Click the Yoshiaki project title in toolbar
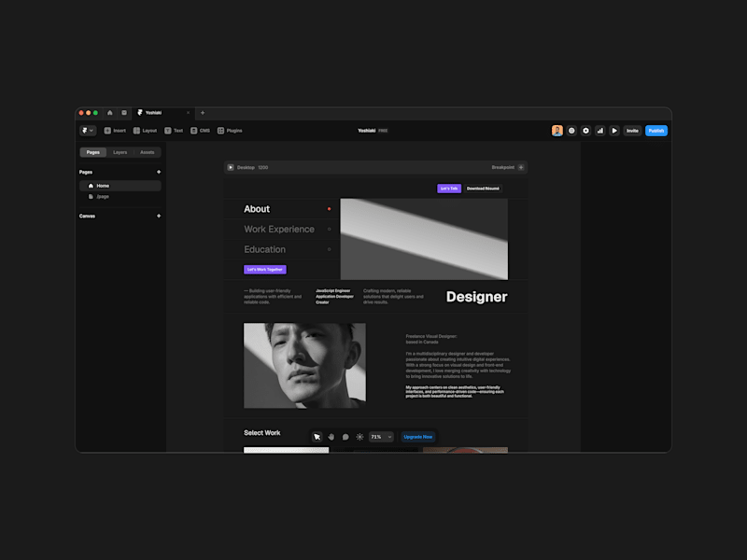This screenshot has height=560, width=747. pos(367,131)
